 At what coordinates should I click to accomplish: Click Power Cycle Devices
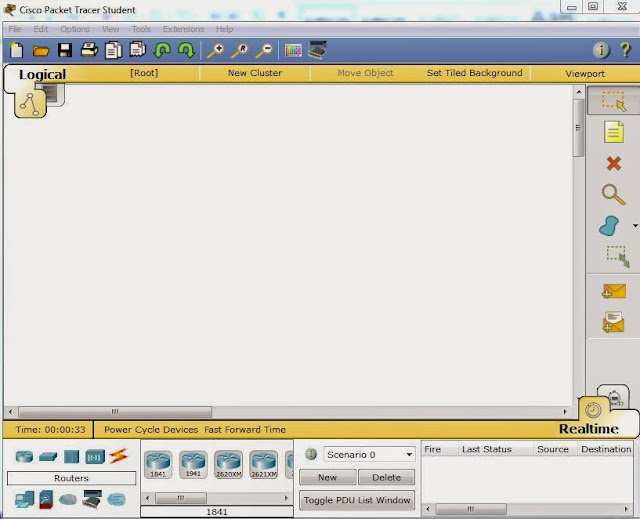151,430
